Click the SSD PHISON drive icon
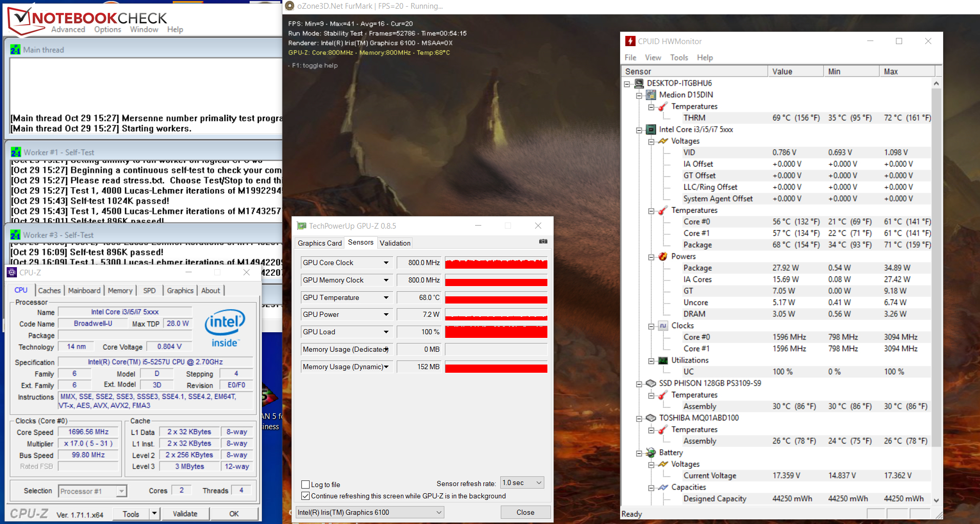The height and width of the screenshot is (524, 980). coord(651,384)
